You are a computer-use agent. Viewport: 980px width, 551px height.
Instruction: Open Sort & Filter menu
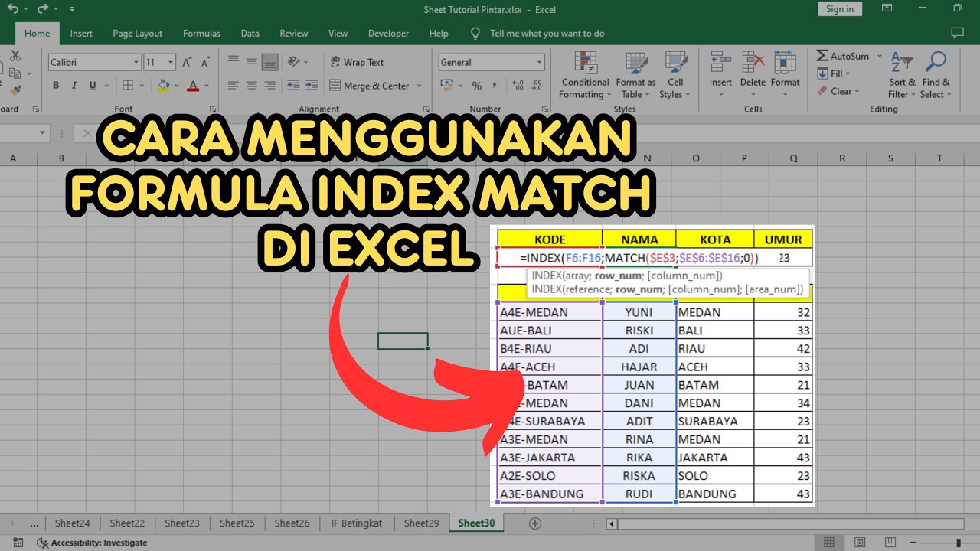pyautogui.click(x=902, y=75)
